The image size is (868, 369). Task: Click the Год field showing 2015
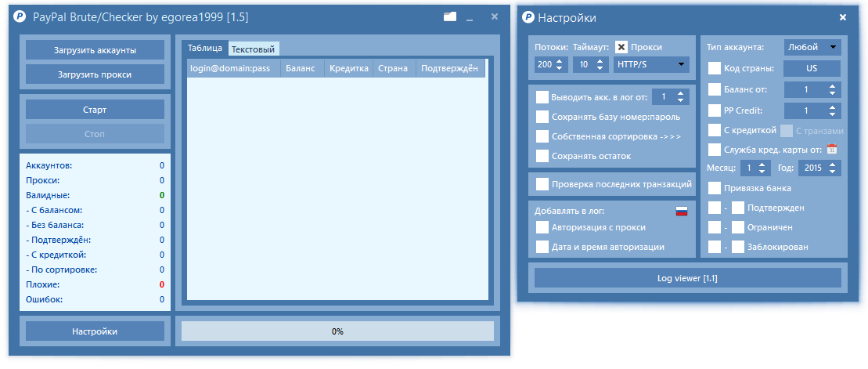813,168
